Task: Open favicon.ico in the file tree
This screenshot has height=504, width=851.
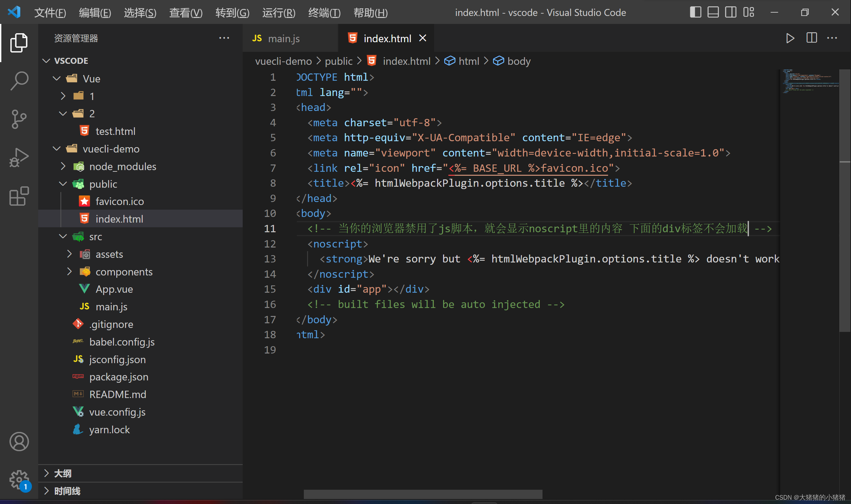Action: [x=141, y=201]
